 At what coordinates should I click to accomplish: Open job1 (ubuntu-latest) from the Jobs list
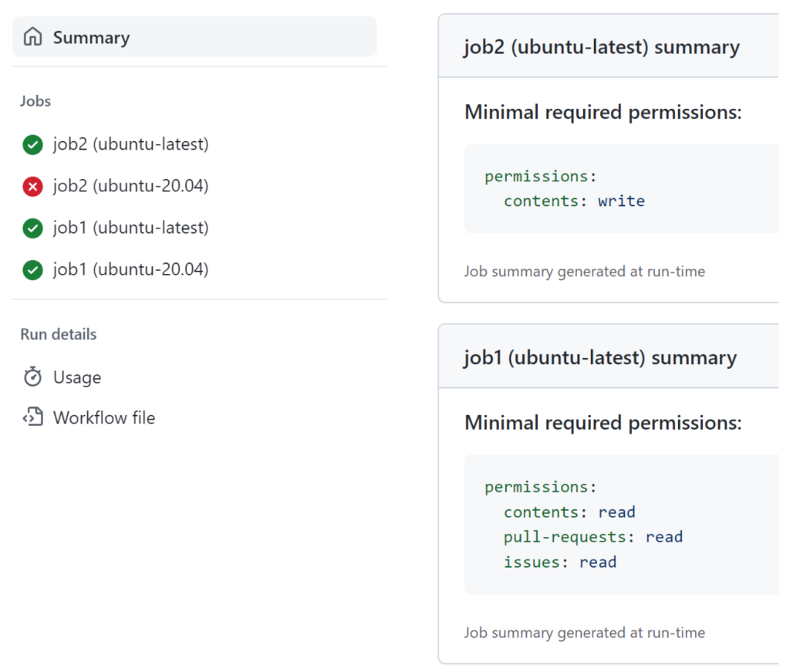point(130,228)
